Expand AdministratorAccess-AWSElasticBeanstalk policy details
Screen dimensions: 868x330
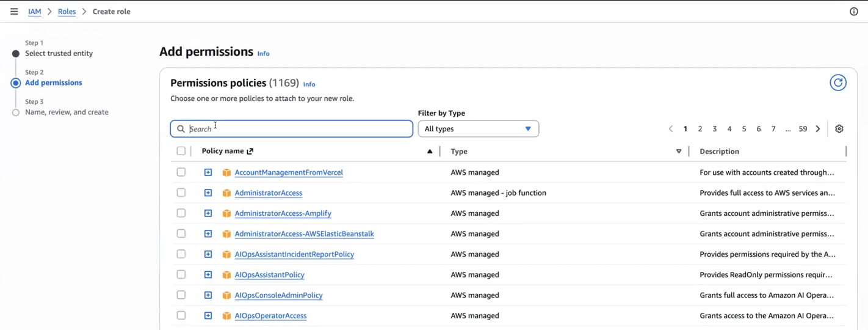point(208,234)
